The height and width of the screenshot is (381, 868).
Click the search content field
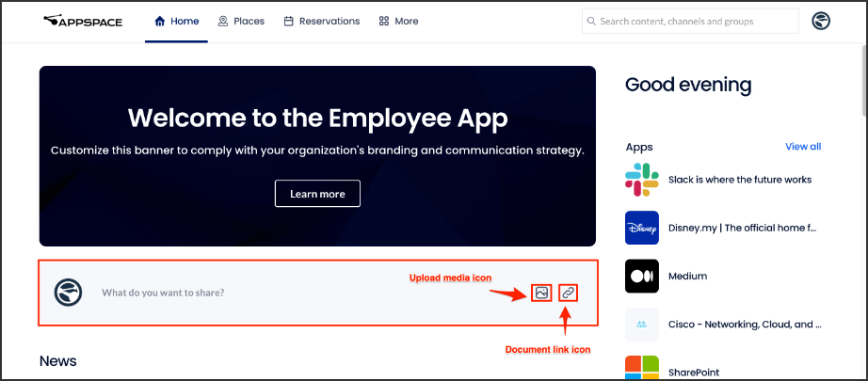point(690,21)
